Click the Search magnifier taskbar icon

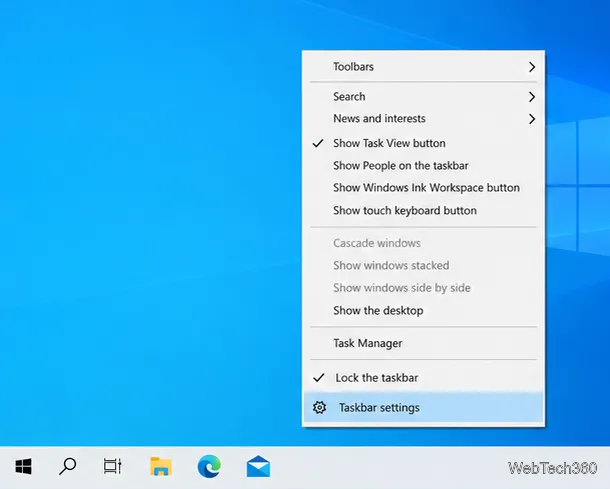click(68, 466)
